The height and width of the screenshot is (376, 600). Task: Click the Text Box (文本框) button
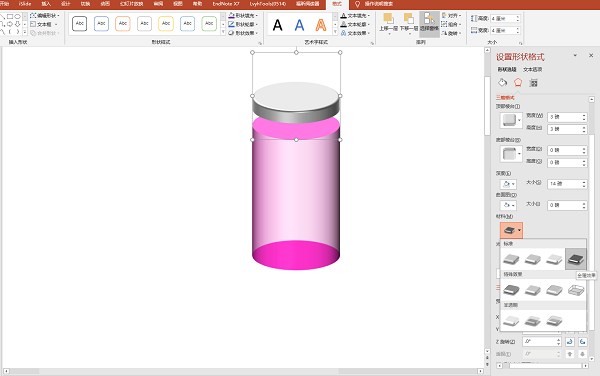click(x=44, y=24)
